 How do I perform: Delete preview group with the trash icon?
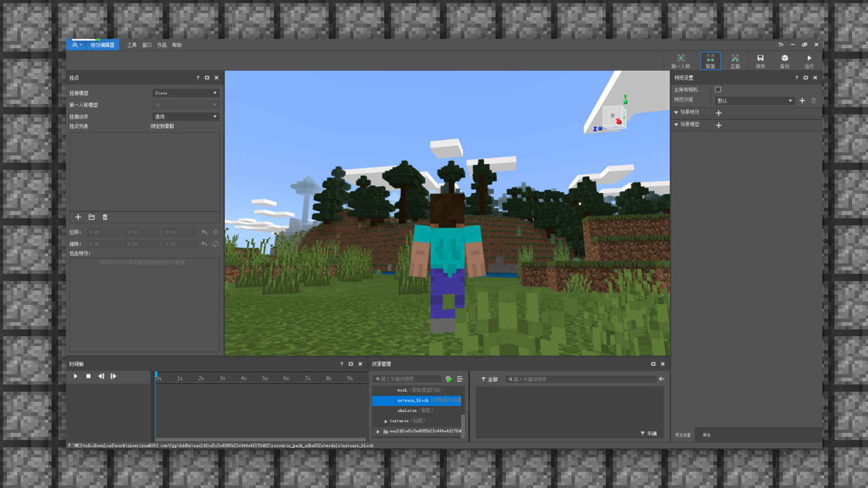tap(814, 101)
